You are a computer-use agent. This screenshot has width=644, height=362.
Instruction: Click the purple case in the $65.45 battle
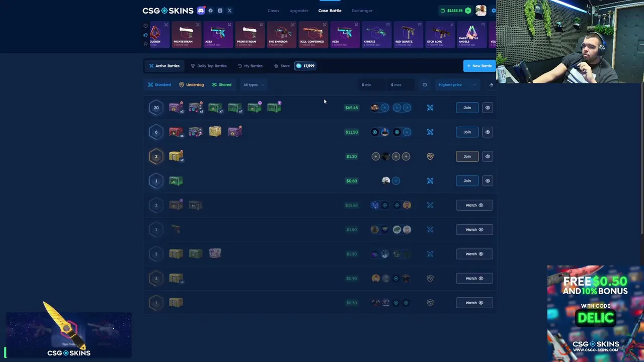pyautogui.click(x=176, y=107)
